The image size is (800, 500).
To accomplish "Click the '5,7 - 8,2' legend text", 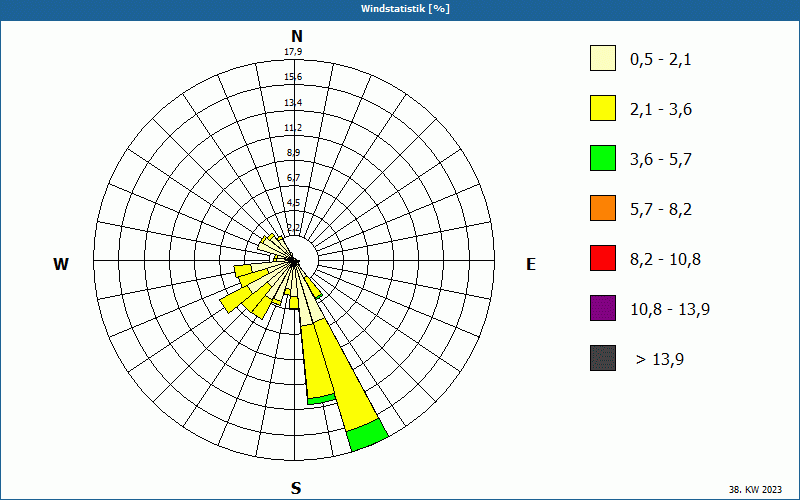I will coord(661,210).
